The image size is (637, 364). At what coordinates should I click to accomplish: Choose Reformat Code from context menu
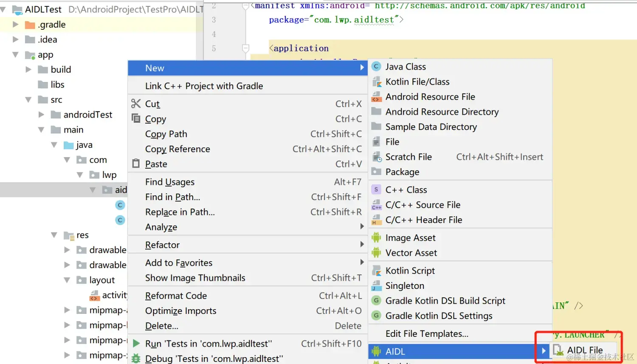247,296
